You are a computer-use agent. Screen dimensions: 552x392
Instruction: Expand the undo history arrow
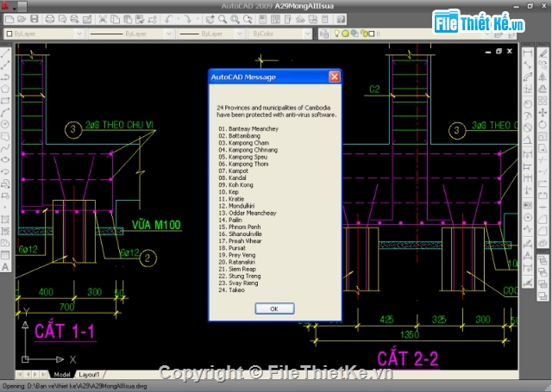pos(179,19)
